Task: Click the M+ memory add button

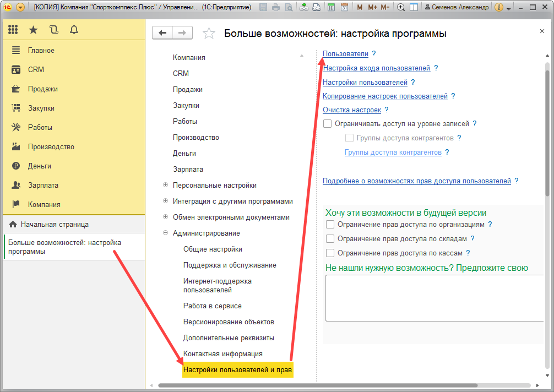Action: [372, 7]
